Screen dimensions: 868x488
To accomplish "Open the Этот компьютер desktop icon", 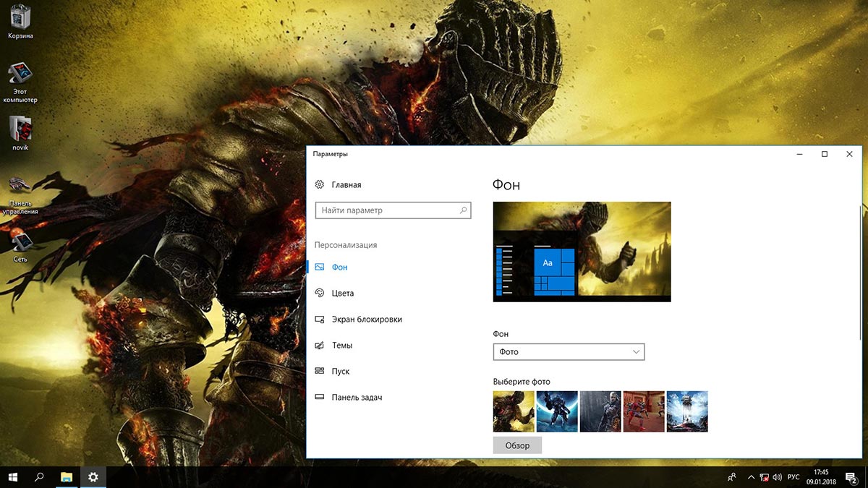I will (x=20, y=75).
